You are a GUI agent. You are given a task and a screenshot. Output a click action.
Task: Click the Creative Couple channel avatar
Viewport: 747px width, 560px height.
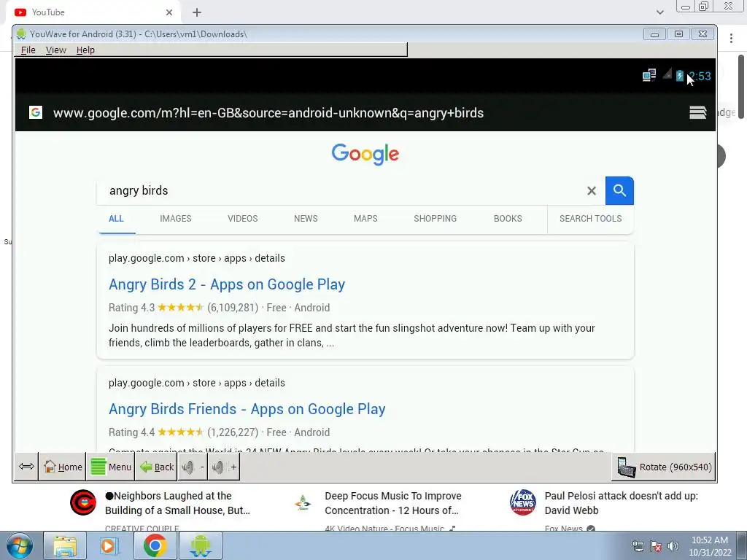pos(83,502)
